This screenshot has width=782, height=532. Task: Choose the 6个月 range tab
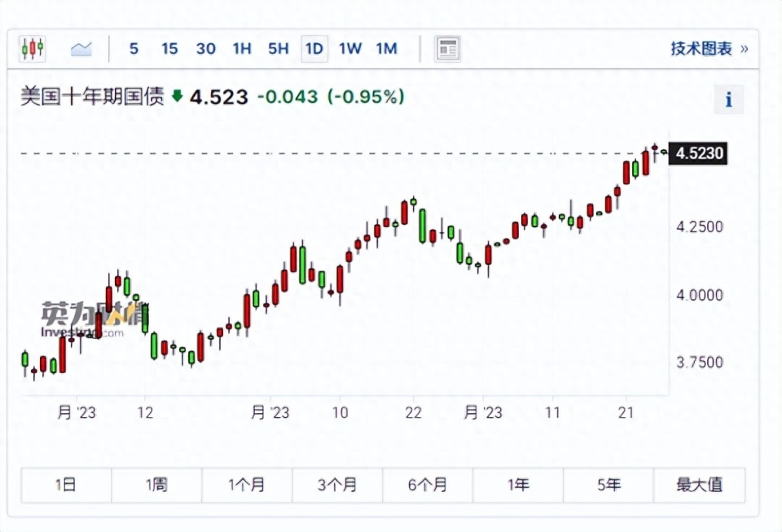tap(428, 485)
